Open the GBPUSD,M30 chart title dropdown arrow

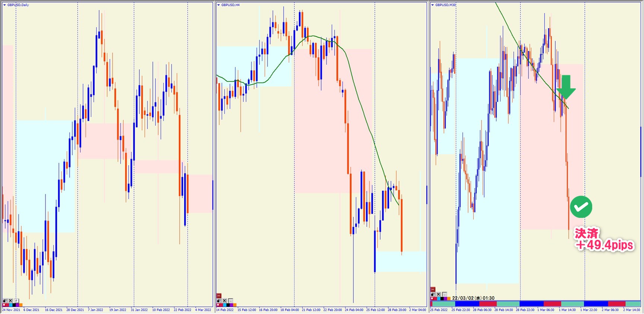pos(433,5)
